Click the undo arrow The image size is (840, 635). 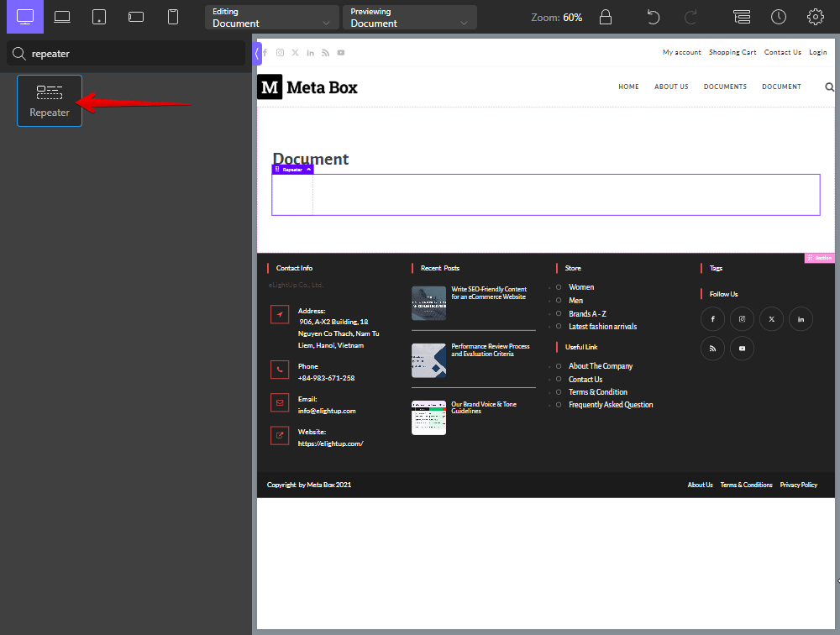point(654,17)
